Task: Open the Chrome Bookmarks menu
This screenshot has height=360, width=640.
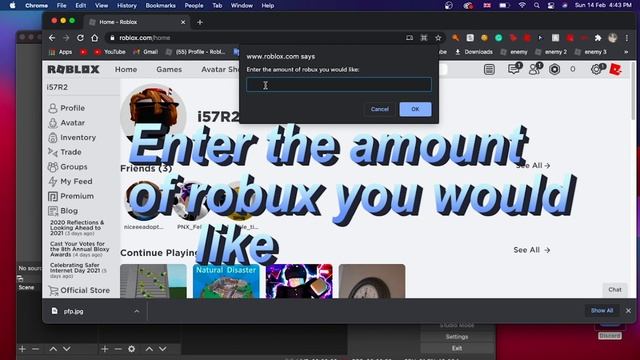Action: click(160, 5)
